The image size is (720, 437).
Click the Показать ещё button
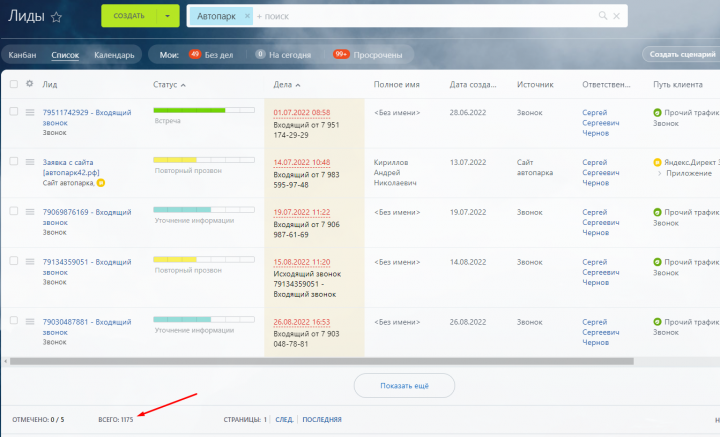(404, 386)
